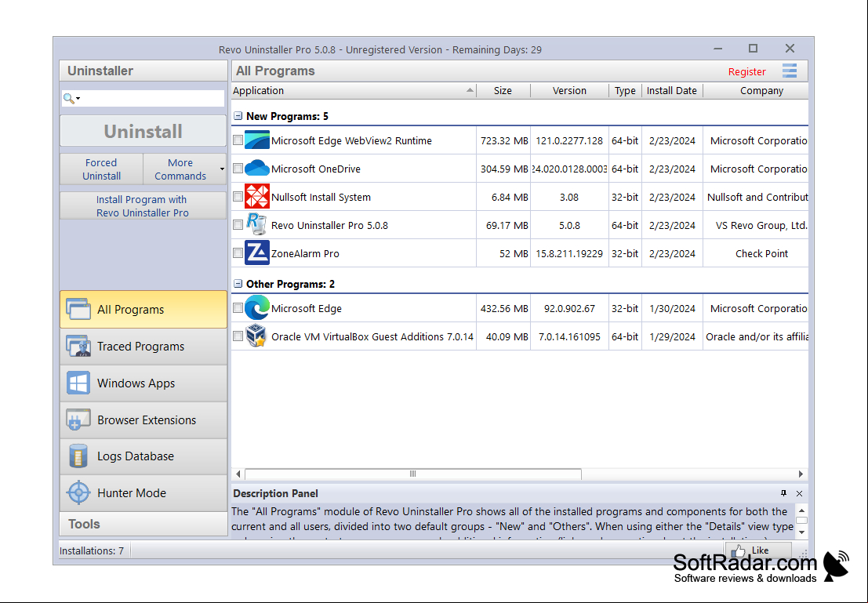
Task: Click the 92.0.902.67 version cell
Action: click(x=569, y=308)
